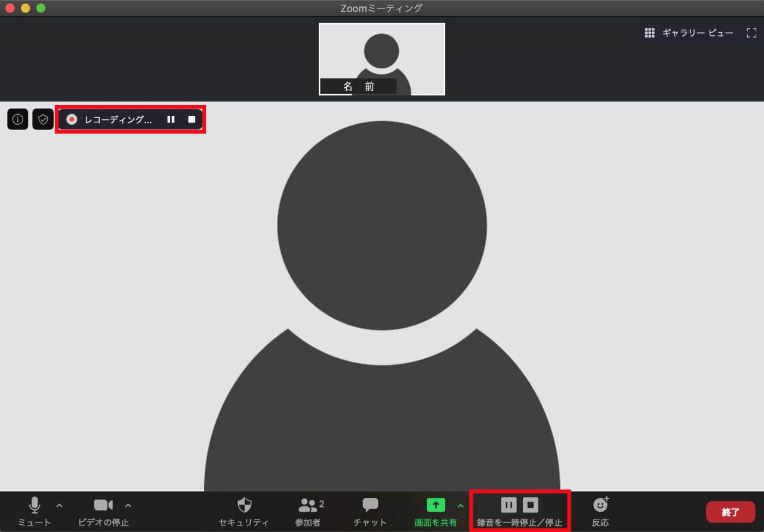Expand video options arrow beside ビデオの停止
This screenshot has height=532, width=764.
[x=128, y=506]
